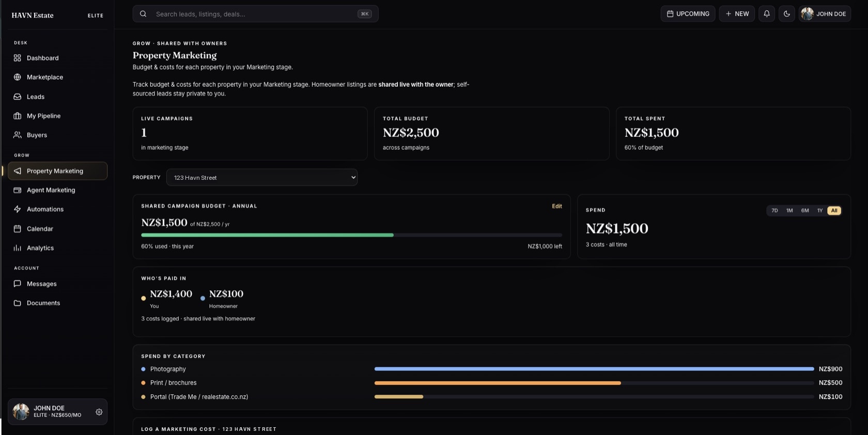Focus the search leads, listings, deals field
The image size is (868, 435).
click(x=256, y=14)
